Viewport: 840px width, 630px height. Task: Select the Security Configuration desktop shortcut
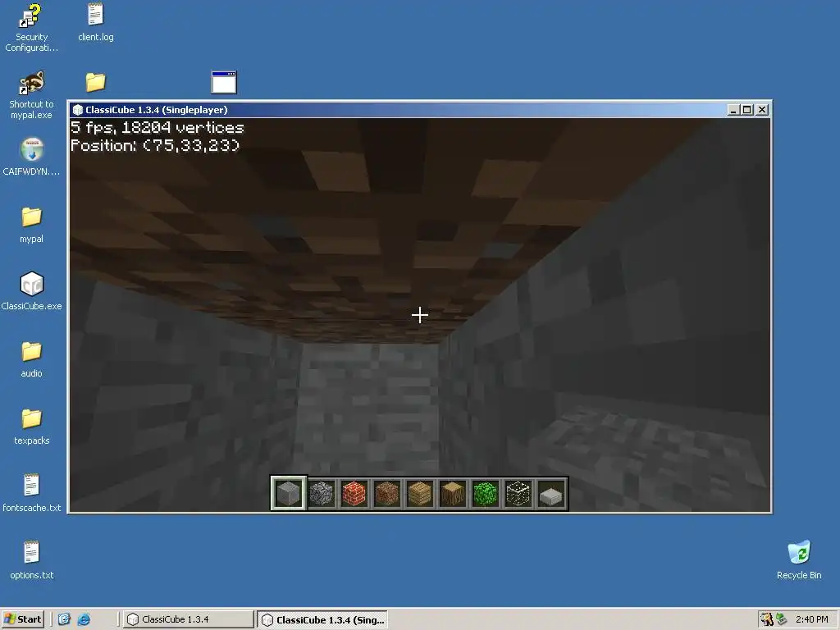click(x=32, y=27)
